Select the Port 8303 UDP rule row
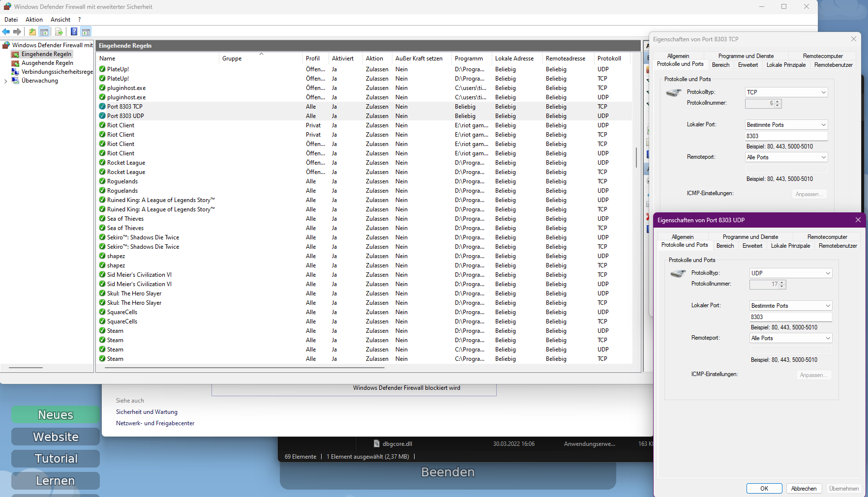Image resolution: width=868 pixels, height=497 pixels. pyautogui.click(x=125, y=116)
